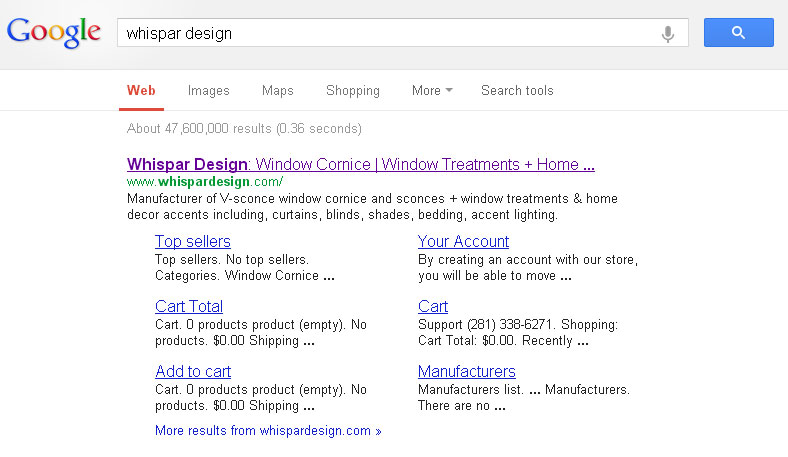Select the Web tab
The width and height of the screenshot is (788, 457).
pos(141,90)
